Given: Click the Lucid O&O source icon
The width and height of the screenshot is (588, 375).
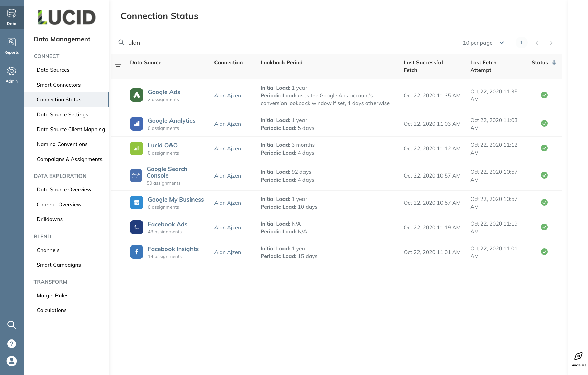Looking at the screenshot, I should click(137, 148).
